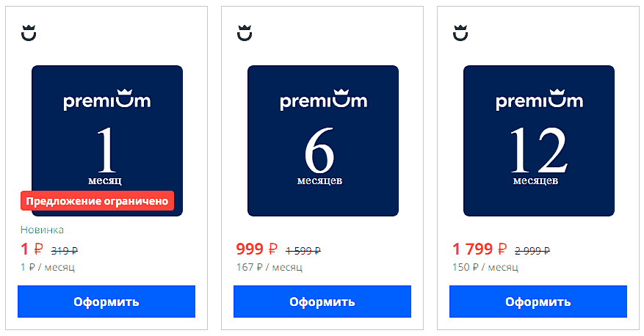This screenshot has width=644, height=336.
Task: Click the crossed-out 1 599 ₽ old price
Action: pos(303,251)
